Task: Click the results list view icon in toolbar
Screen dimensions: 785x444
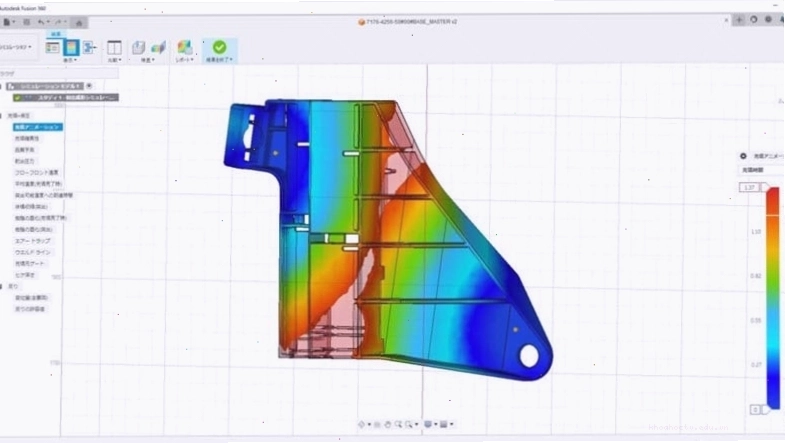Action: [52, 48]
